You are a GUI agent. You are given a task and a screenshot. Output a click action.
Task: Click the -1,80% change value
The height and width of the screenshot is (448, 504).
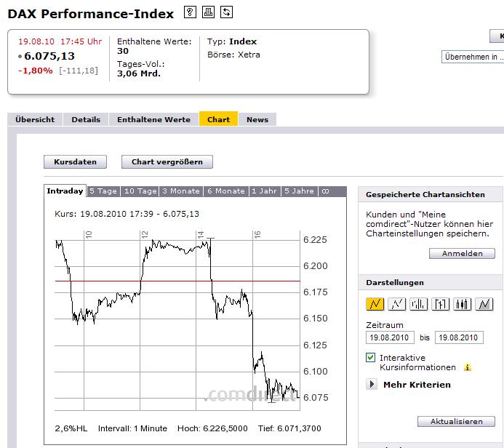[36, 71]
